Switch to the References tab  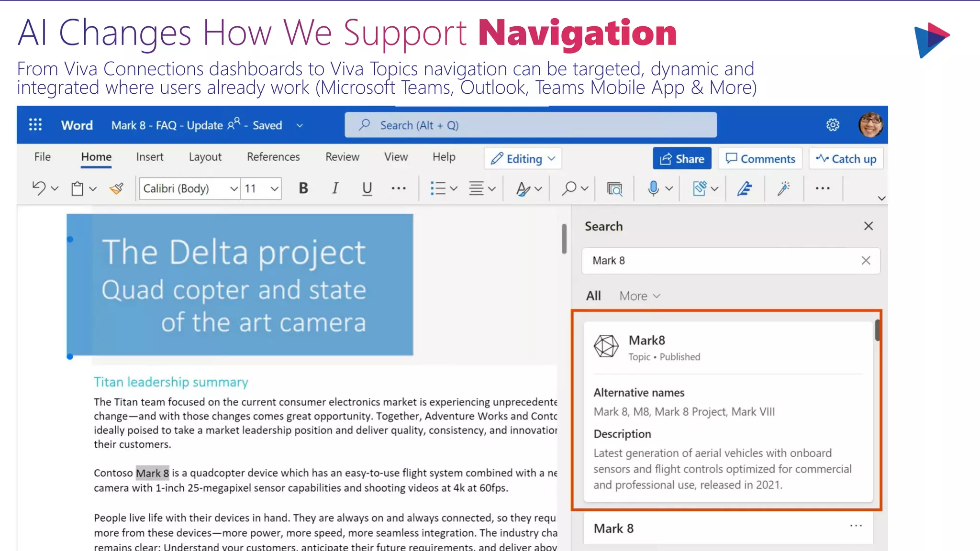[x=273, y=157]
